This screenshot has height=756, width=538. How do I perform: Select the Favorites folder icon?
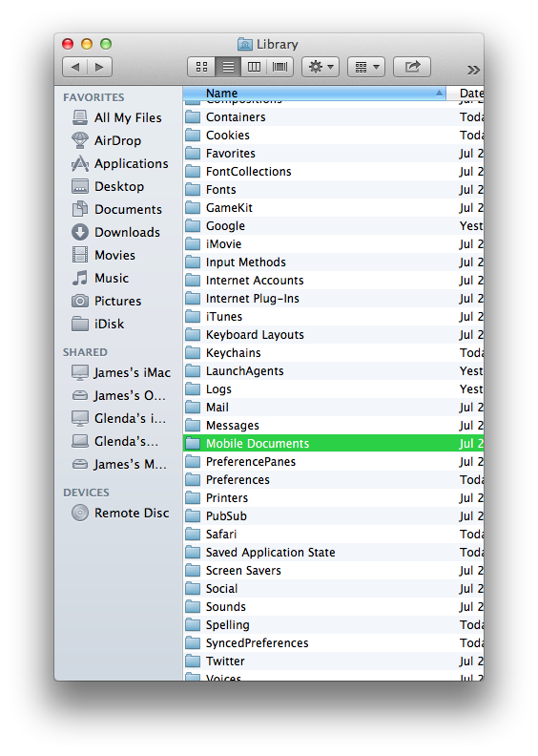[193, 154]
